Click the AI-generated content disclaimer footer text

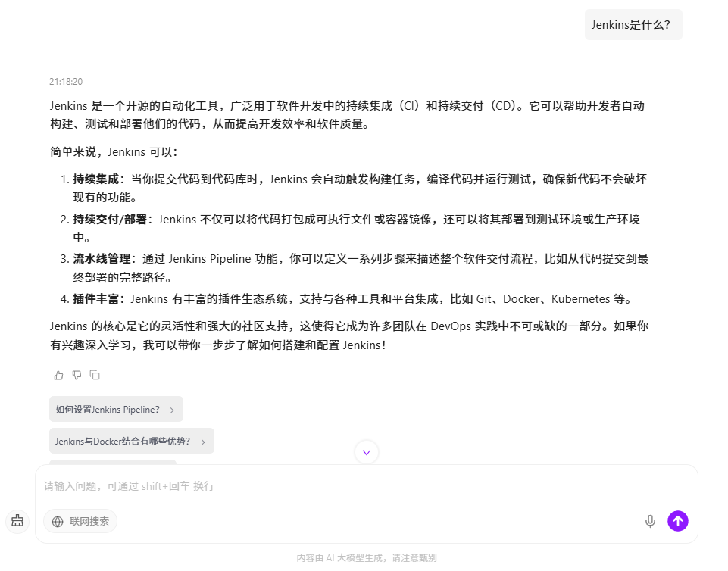pyautogui.click(x=367, y=558)
